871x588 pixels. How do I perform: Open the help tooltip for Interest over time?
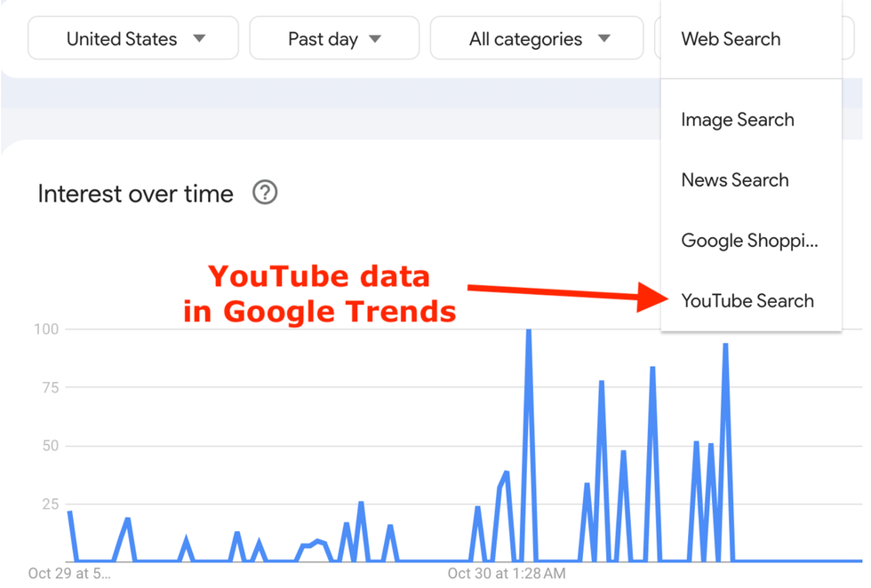[x=265, y=193]
